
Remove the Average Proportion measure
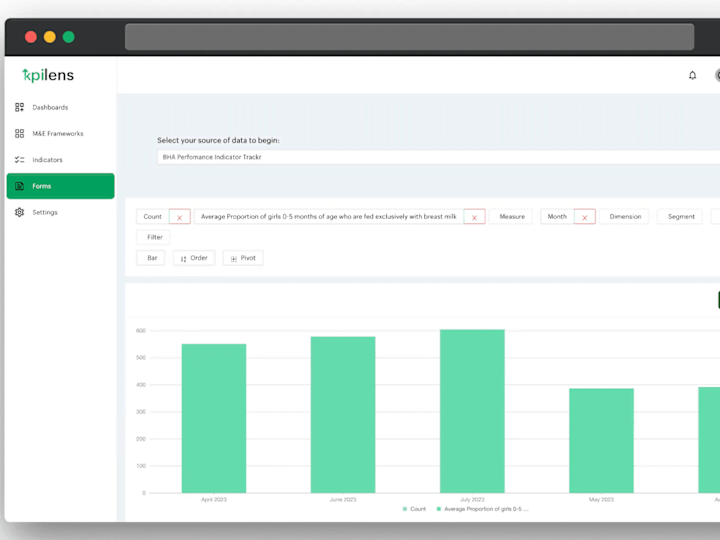point(474,217)
